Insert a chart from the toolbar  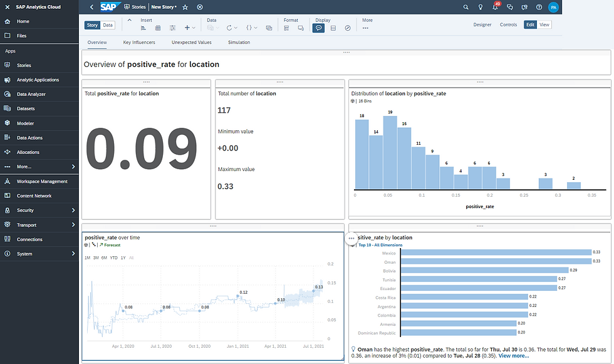click(x=143, y=28)
